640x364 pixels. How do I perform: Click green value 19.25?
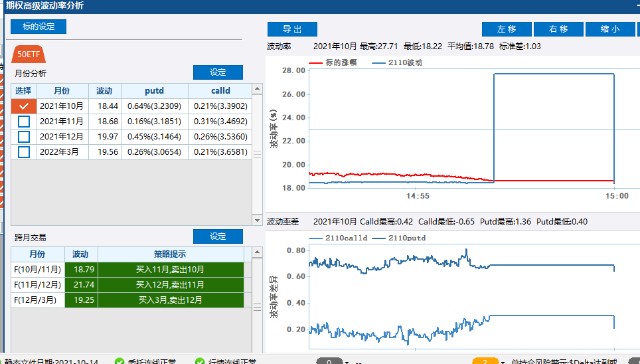pyautogui.click(x=81, y=300)
